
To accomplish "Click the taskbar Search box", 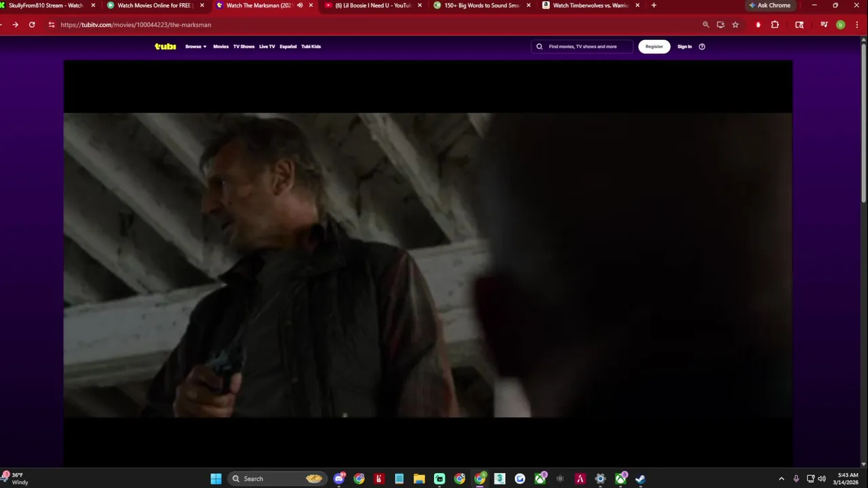I will (x=277, y=479).
